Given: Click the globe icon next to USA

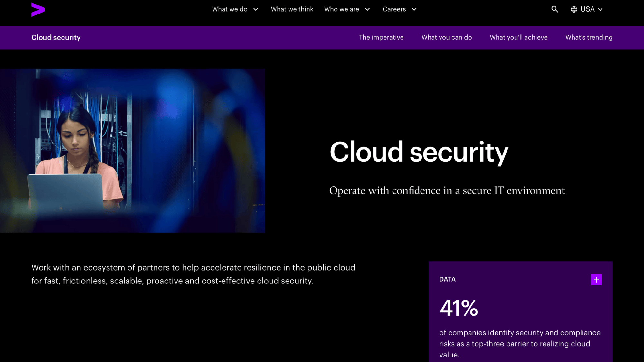Looking at the screenshot, I should 573,9.
